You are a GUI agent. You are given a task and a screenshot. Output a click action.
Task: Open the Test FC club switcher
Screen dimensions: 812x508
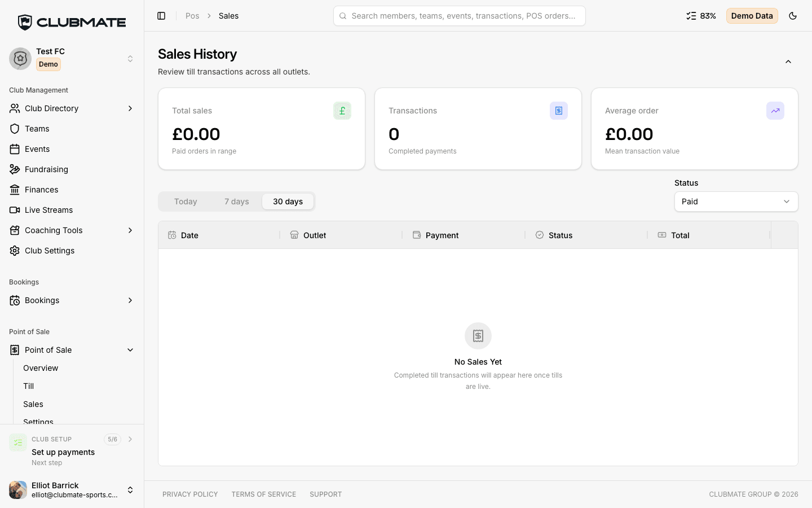pyautogui.click(x=72, y=59)
